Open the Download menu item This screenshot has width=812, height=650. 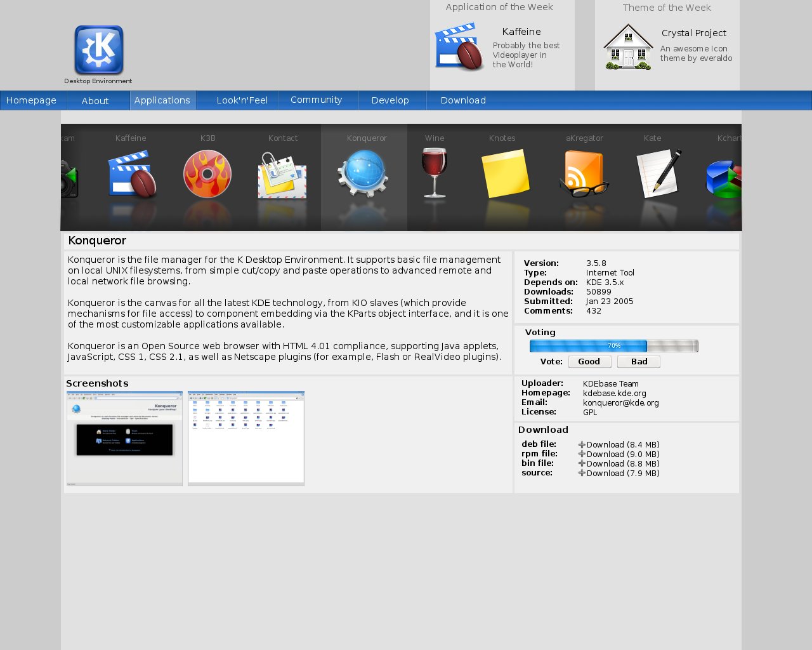[463, 100]
